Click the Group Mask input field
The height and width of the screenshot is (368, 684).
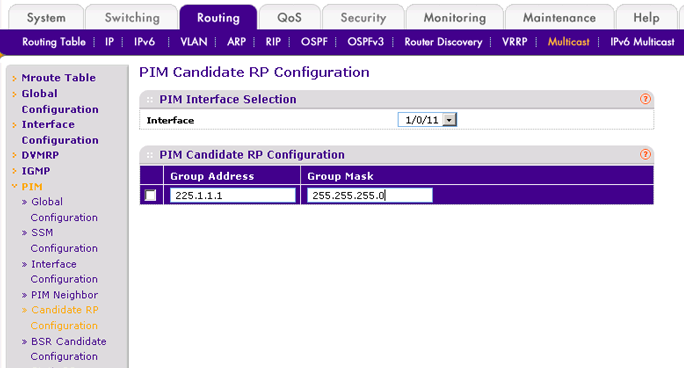click(x=370, y=195)
